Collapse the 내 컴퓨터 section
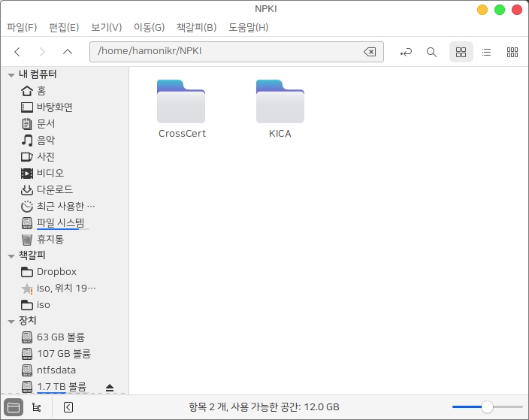Screen dimensions: 529x420 click(x=11, y=74)
